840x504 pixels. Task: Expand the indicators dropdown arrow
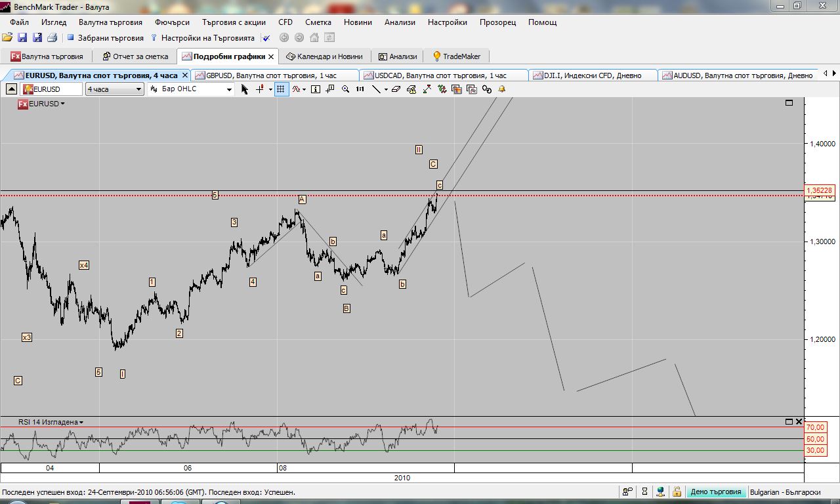point(304,89)
